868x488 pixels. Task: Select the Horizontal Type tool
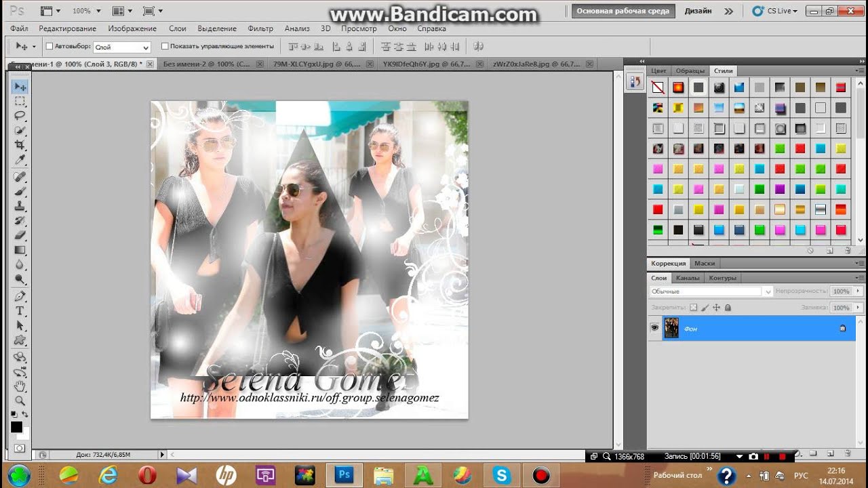pos(20,311)
